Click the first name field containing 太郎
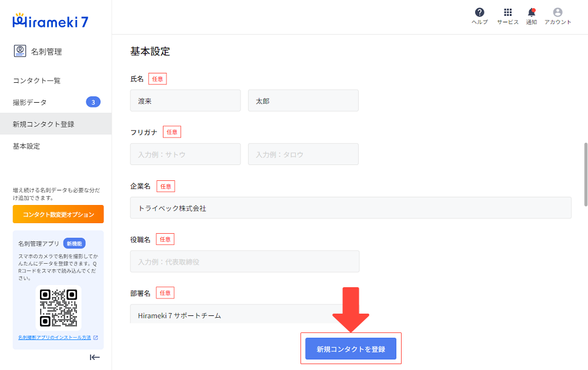 [x=303, y=101]
